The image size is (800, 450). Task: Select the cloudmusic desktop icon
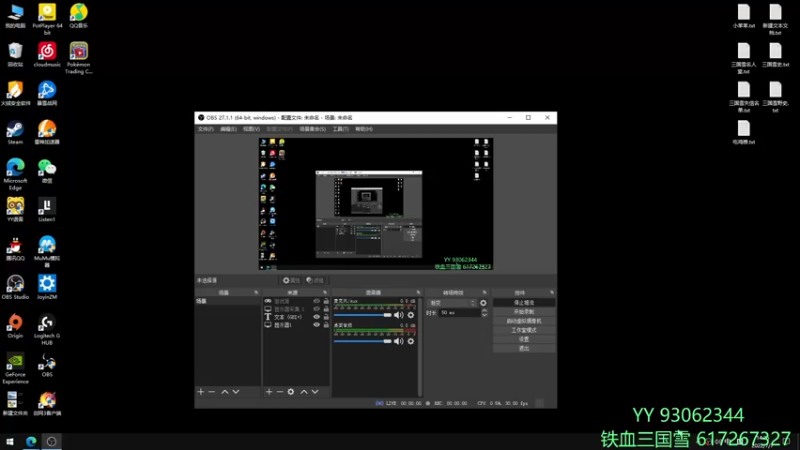pyautogui.click(x=47, y=55)
